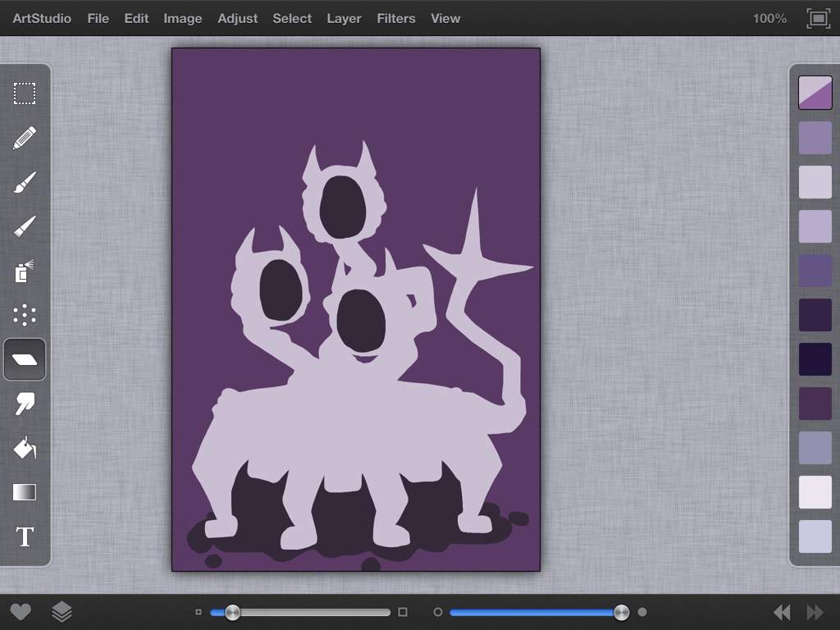Pick the bottom pale blue-lavender swatch
Image resolution: width=840 pixels, height=630 pixels.
[815, 536]
